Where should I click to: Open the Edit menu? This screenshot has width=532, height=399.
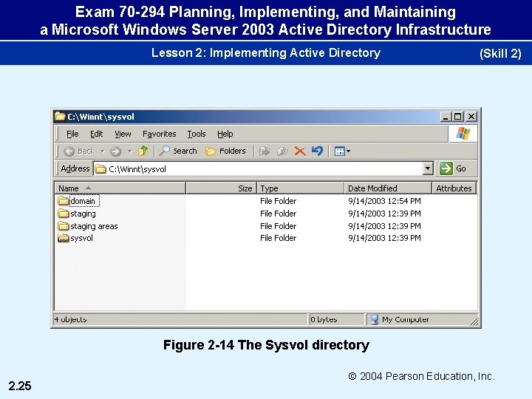(x=96, y=134)
